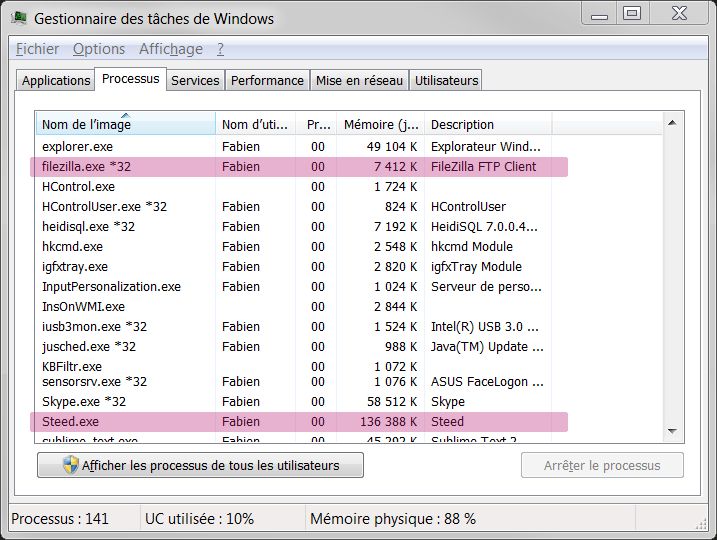Sort by Description column header
Screen dimensions: 717x540
(x=488, y=124)
